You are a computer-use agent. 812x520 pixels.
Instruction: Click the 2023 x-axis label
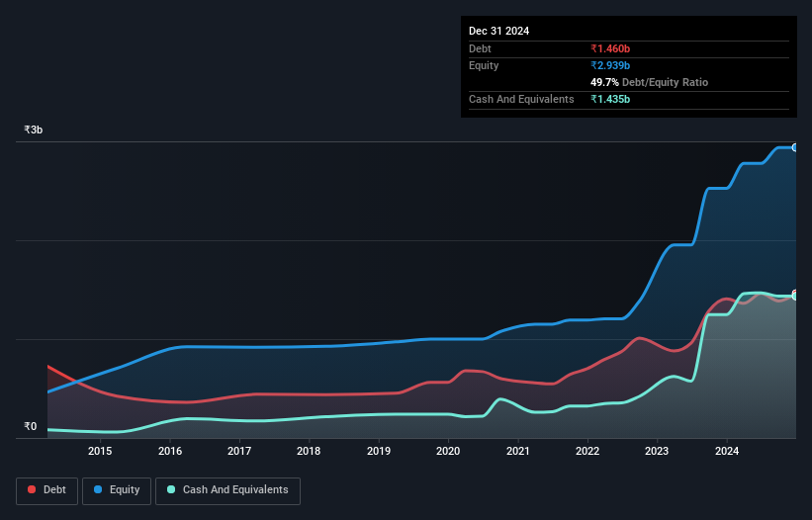click(x=657, y=451)
